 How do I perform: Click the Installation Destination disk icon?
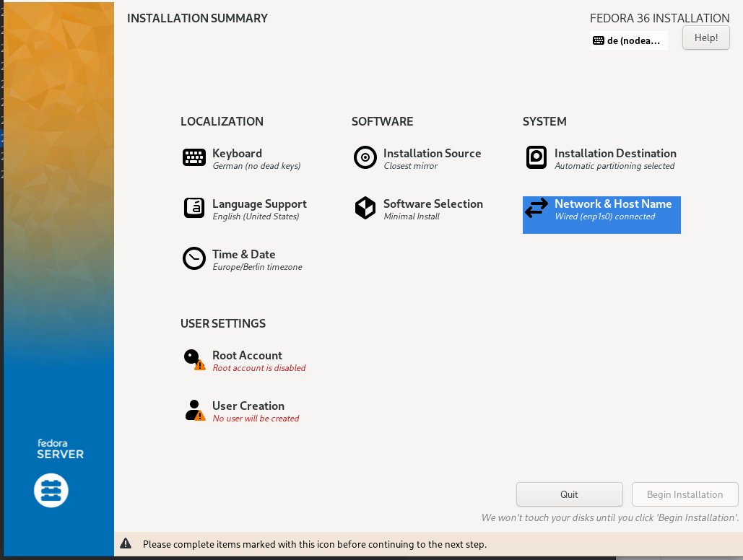tap(536, 157)
